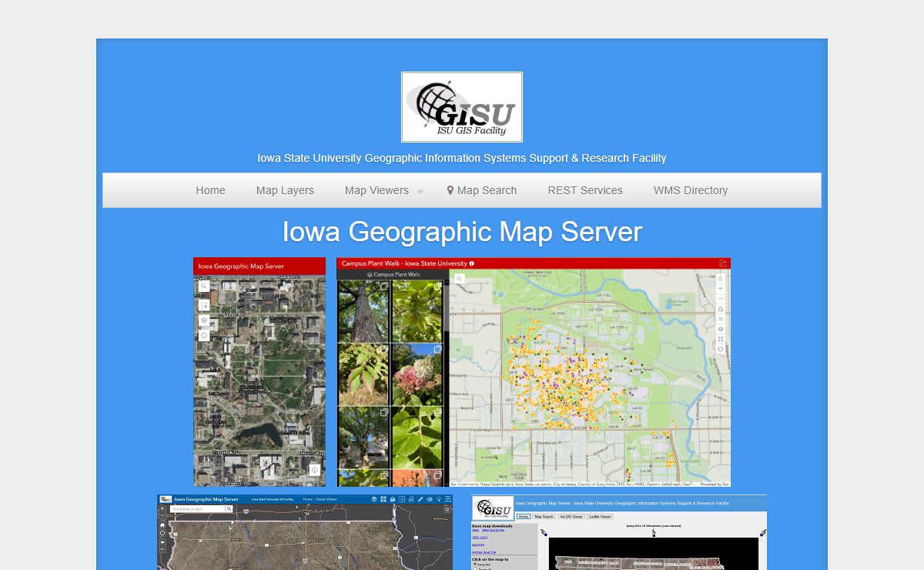Click the search magnifier on the aerial map
Screen dimensions: 924x570
click(x=204, y=286)
